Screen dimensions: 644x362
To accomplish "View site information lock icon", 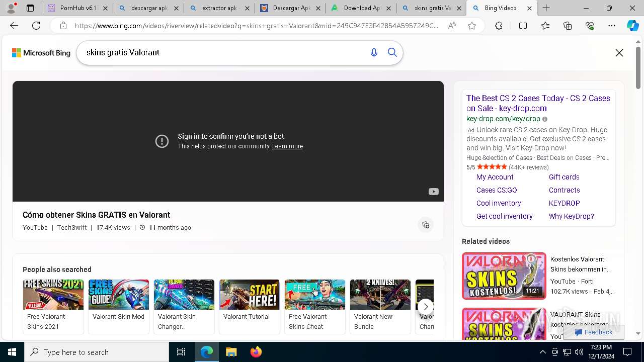I will click(x=63, y=26).
